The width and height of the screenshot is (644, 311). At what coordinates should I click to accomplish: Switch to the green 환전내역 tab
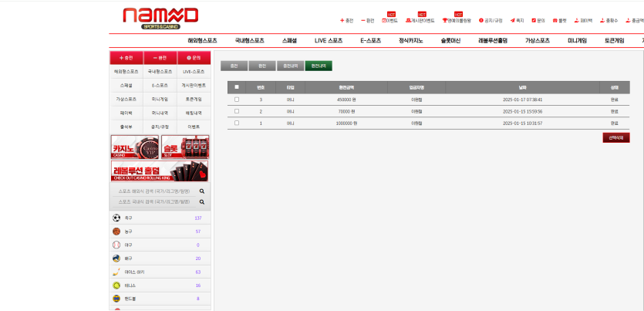pyautogui.click(x=319, y=66)
